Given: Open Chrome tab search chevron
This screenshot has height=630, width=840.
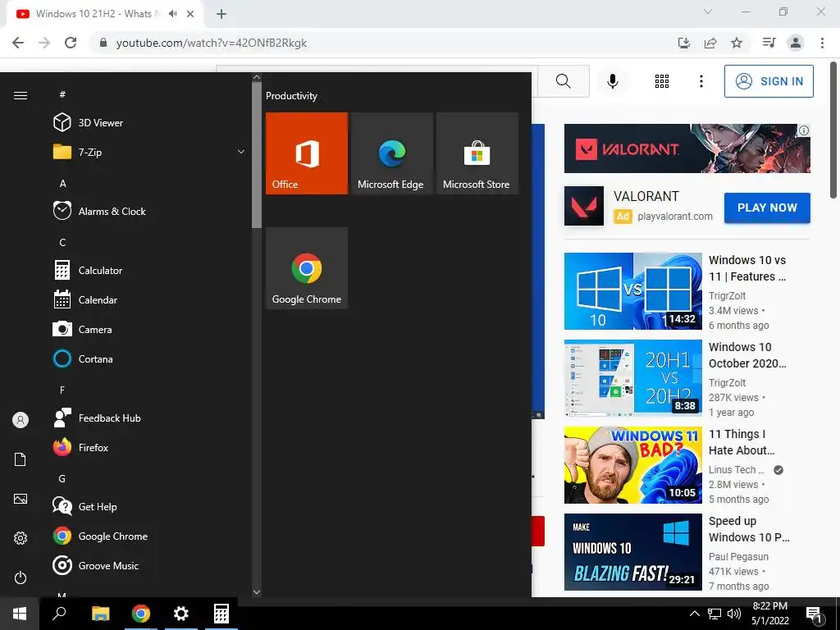Looking at the screenshot, I should tap(708, 11).
